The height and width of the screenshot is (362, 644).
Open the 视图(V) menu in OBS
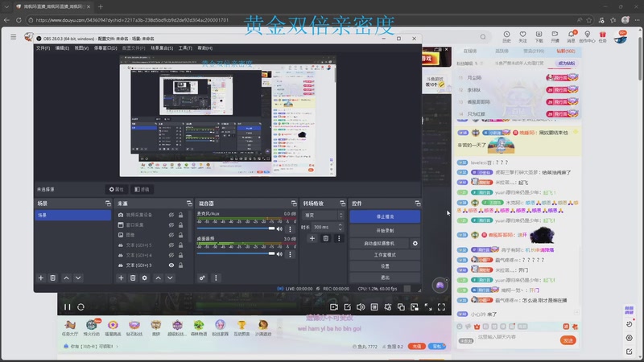pos(81,48)
